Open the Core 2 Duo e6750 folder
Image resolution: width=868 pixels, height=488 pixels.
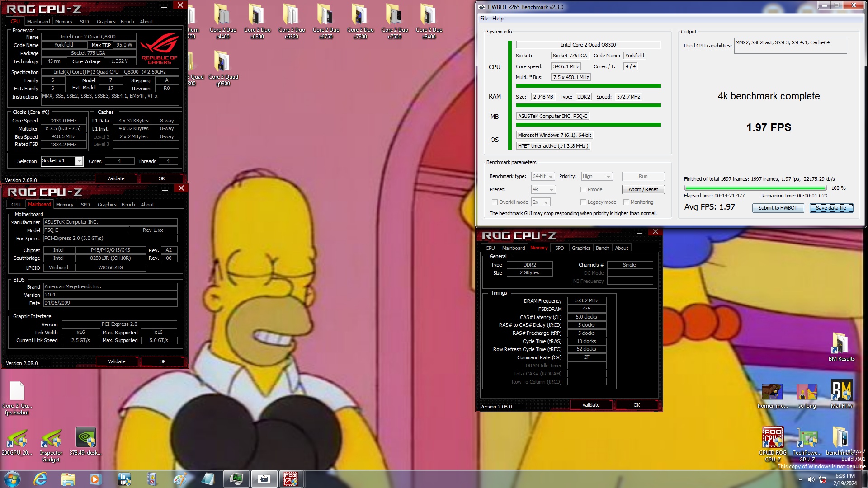click(x=326, y=21)
